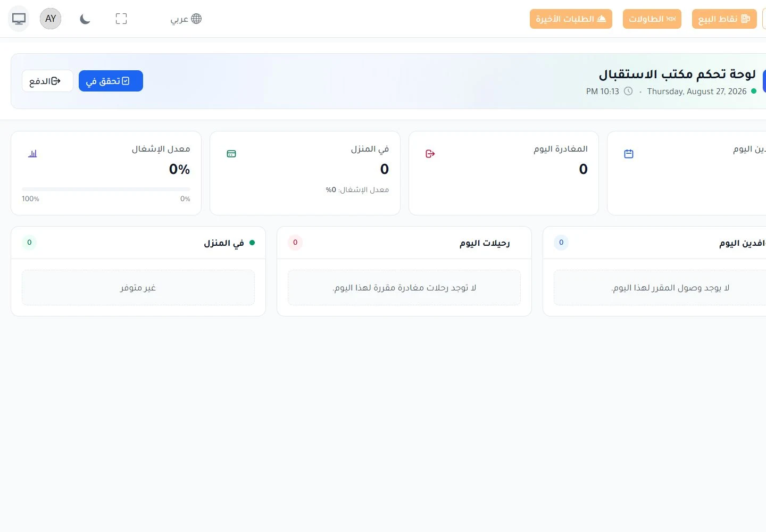
Task: Open the عربي language selector
Action: click(x=186, y=19)
